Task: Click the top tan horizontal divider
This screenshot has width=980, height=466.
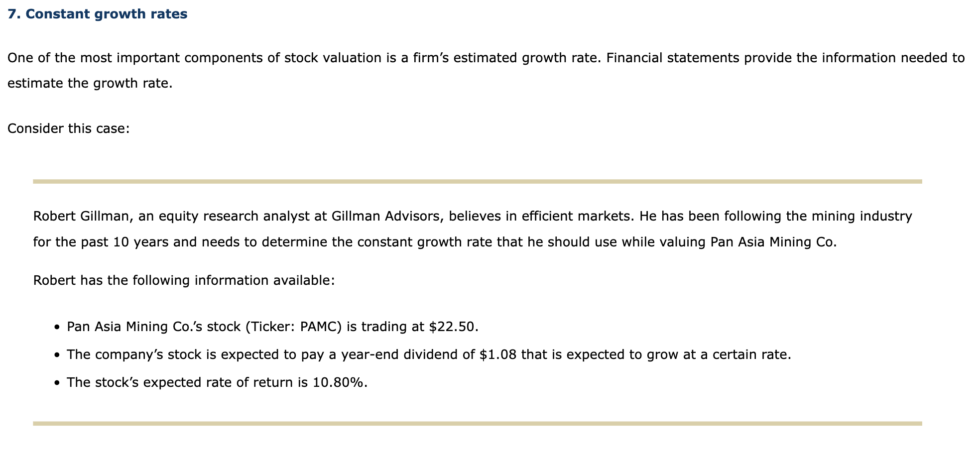Action: [478, 182]
